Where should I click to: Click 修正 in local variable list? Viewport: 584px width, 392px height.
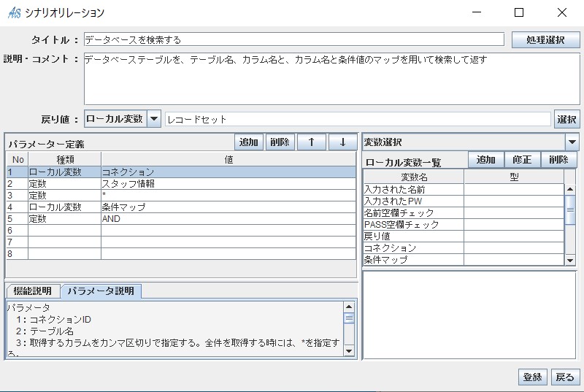pos(522,160)
